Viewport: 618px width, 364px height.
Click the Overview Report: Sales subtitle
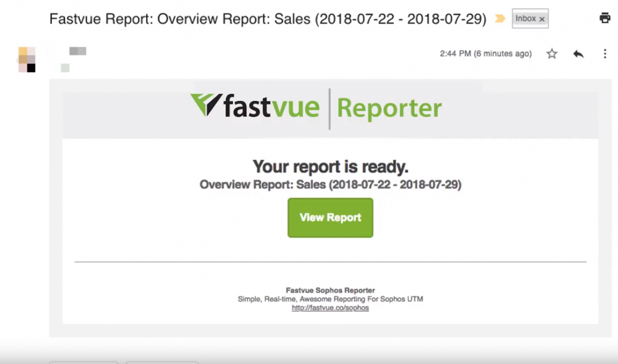(330, 185)
